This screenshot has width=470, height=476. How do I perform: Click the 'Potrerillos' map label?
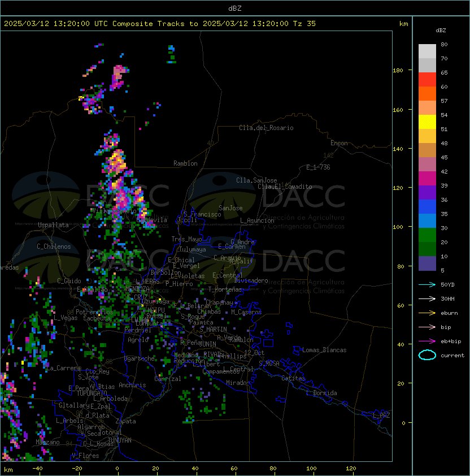94,312
